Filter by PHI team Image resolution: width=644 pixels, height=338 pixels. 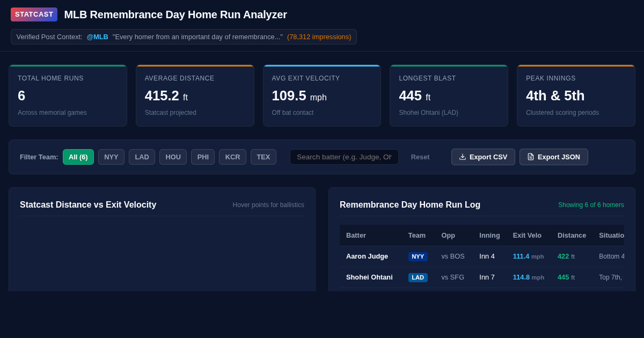click(x=203, y=157)
